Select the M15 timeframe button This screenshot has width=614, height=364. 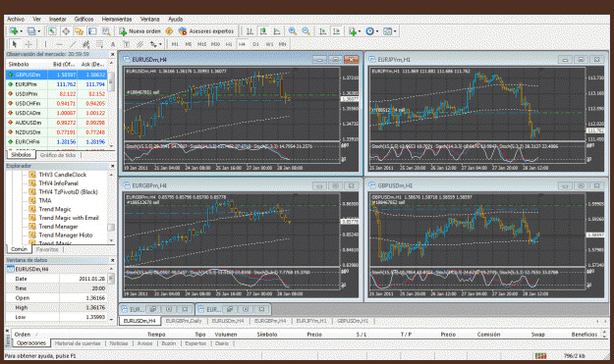(201, 44)
